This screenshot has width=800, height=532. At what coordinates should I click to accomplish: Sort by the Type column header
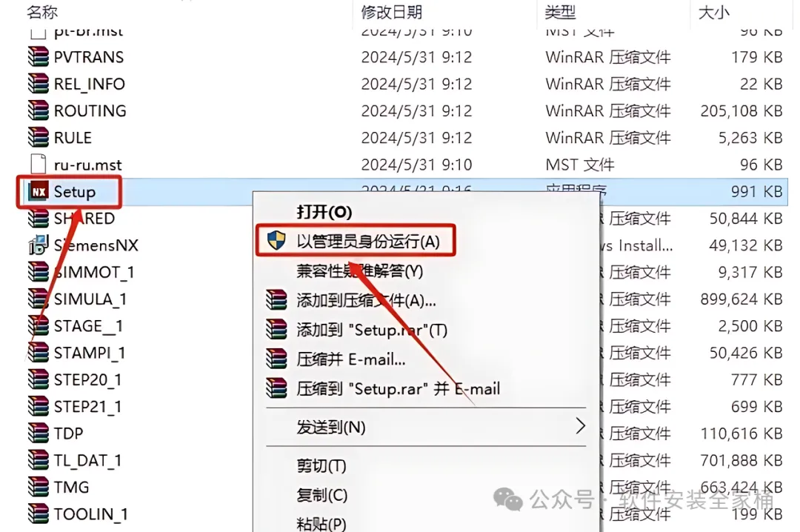click(x=560, y=12)
